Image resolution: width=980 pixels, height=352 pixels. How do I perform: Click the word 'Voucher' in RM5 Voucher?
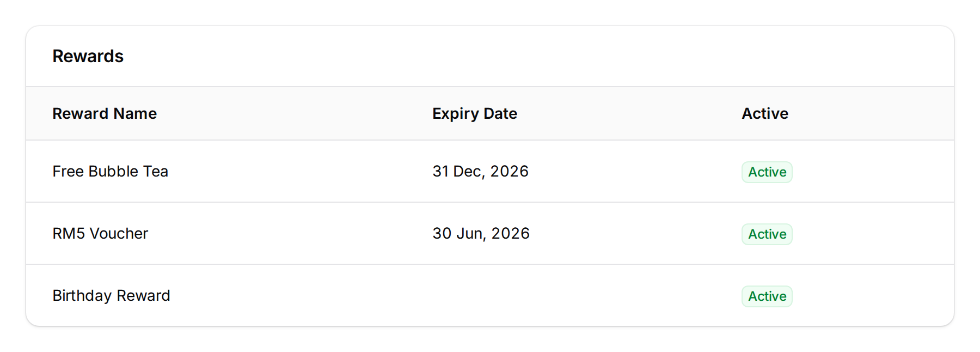click(x=119, y=233)
